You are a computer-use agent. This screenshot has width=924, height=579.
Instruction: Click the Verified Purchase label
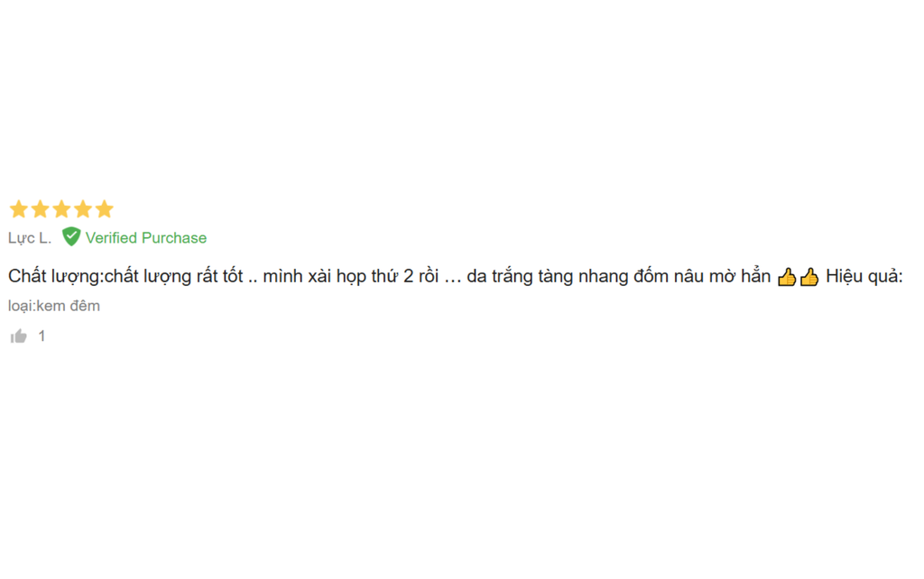146,238
